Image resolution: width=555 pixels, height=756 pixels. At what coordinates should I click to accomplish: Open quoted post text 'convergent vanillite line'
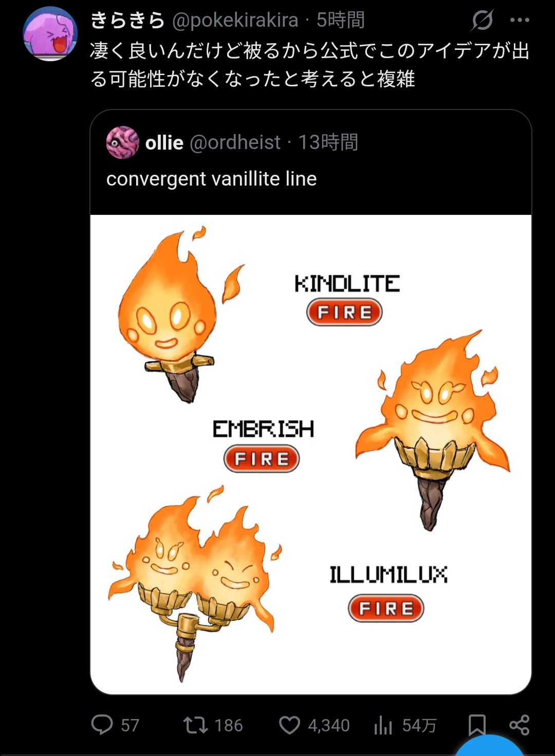click(x=211, y=179)
